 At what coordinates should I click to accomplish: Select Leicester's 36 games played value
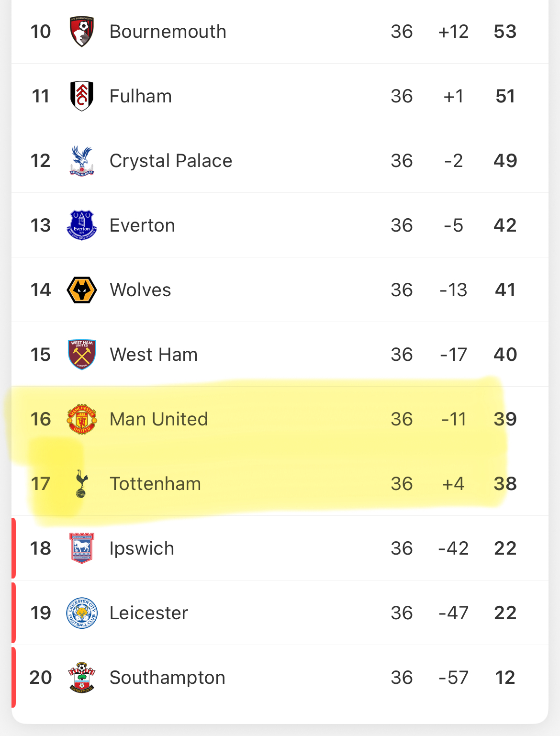click(402, 613)
